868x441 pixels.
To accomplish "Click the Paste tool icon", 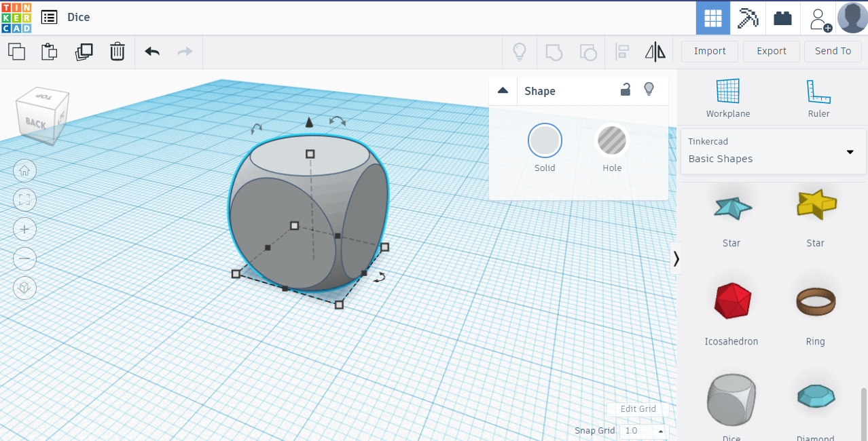I will [x=50, y=52].
